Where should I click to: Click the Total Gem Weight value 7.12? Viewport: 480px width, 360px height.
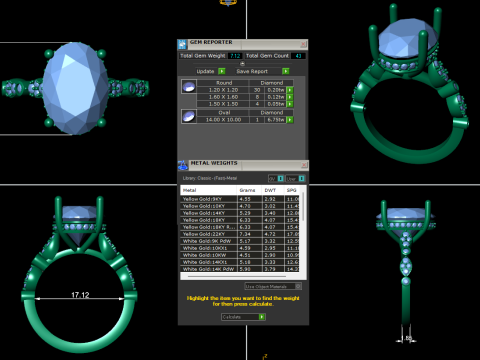point(235,56)
